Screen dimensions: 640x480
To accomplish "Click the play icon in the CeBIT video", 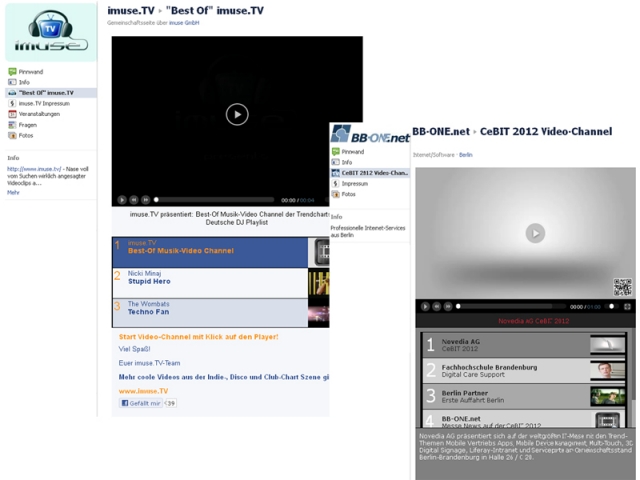I will [536, 233].
